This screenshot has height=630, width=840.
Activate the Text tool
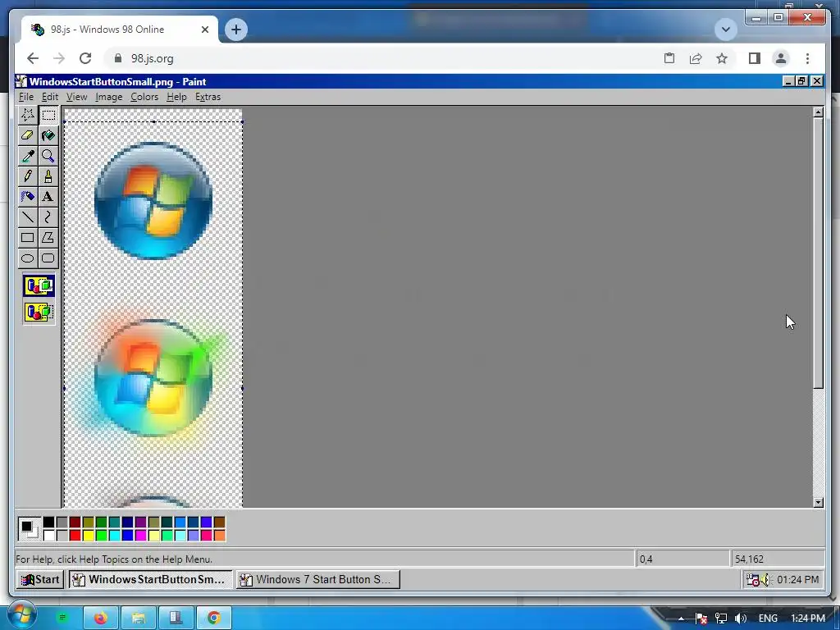pos(48,197)
